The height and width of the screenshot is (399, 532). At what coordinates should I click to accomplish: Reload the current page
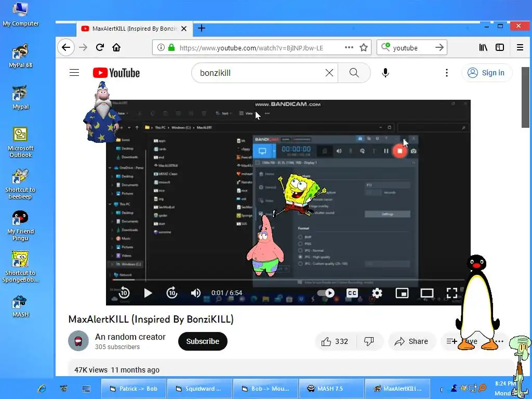(100, 47)
